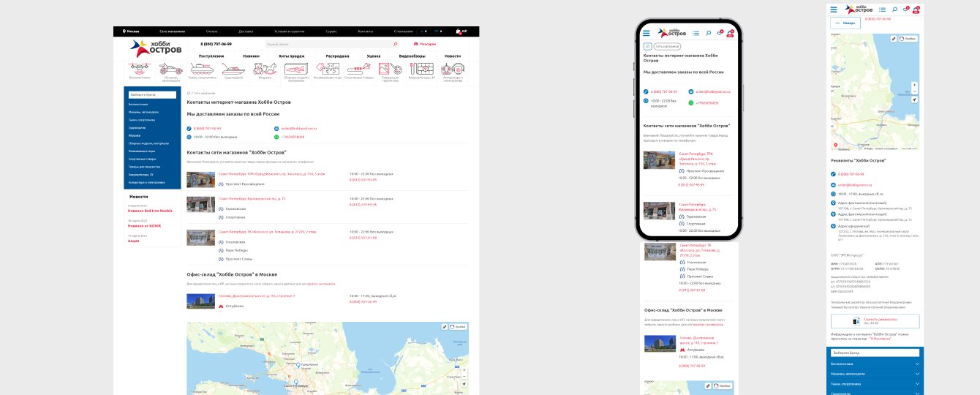Open Хиты продаж tab in desktop navigation
Viewport: 980px width, 395px height.
coord(291,56)
